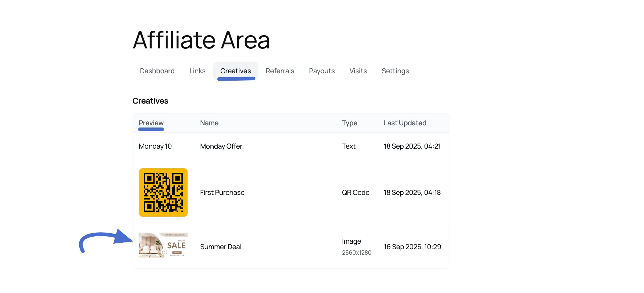Select the First Purchase creative name
The width and height of the screenshot is (644, 293).
[222, 193]
